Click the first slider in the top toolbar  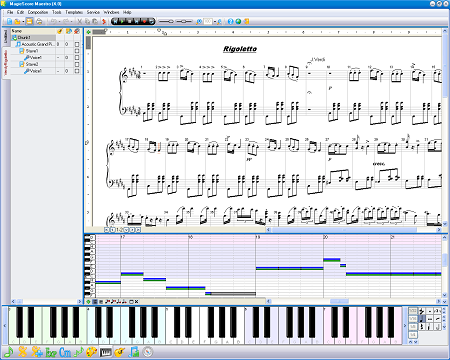click(166, 21)
